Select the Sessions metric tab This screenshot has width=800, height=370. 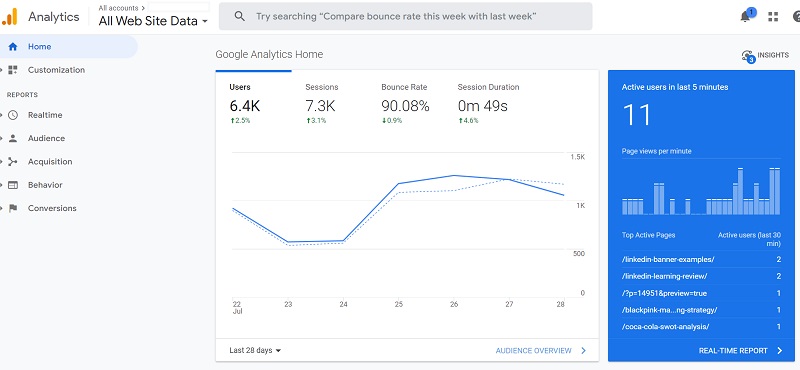321,104
